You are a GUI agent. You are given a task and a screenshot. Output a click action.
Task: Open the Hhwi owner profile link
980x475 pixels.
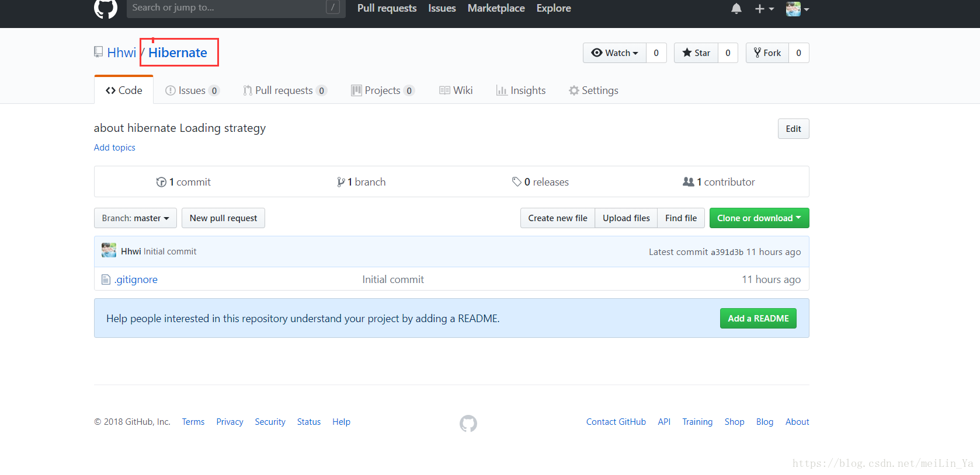point(121,53)
